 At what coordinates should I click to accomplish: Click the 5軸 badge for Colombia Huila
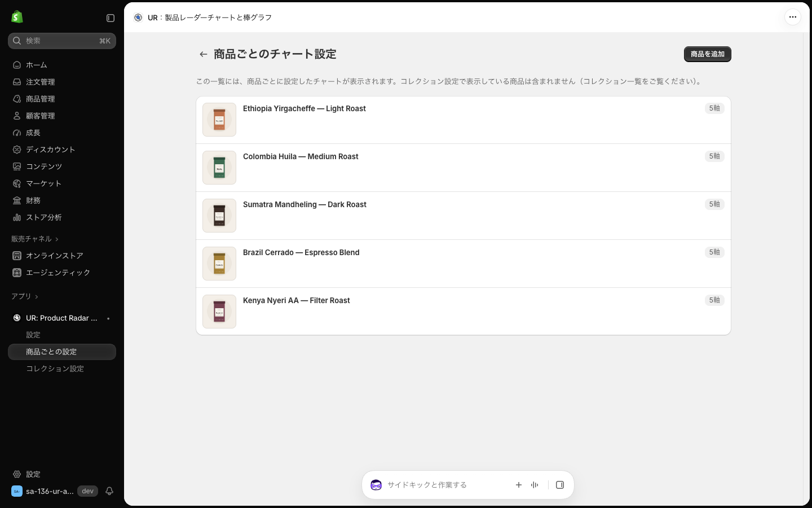click(x=714, y=156)
